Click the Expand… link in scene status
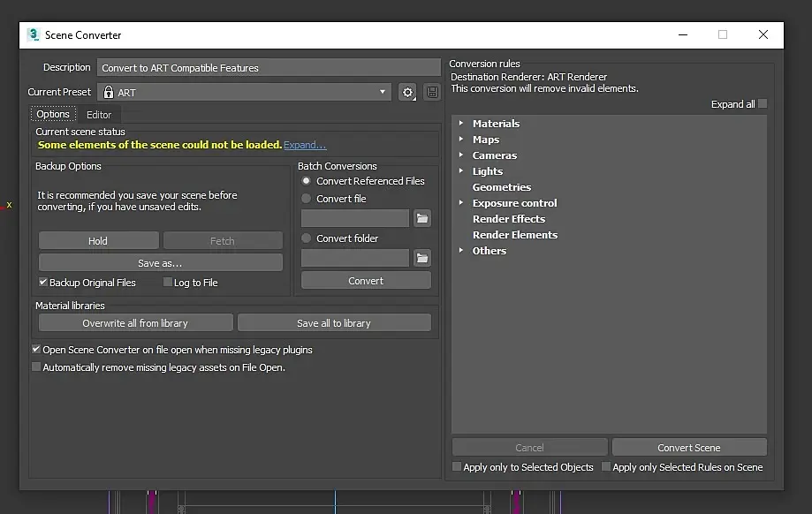 tap(305, 145)
